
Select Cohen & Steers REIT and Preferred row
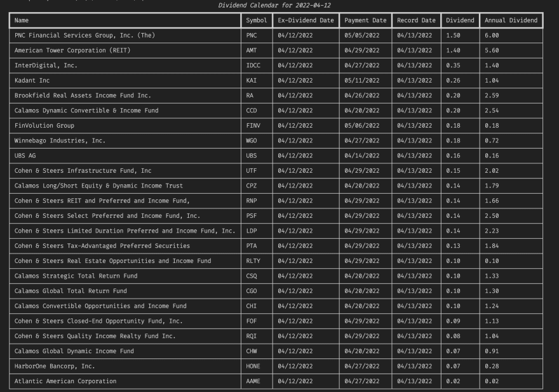pyautogui.click(x=102, y=201)
